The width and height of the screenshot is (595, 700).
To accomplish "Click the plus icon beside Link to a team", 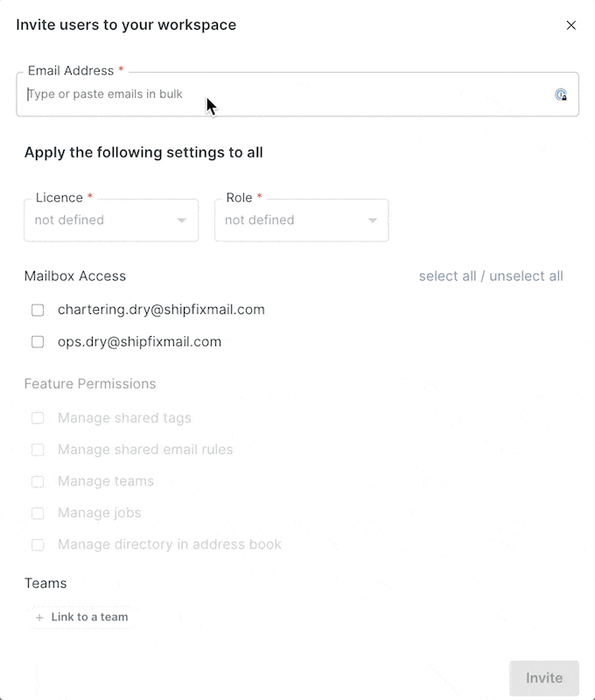I will pyautogui.click(x=39, y=618).
